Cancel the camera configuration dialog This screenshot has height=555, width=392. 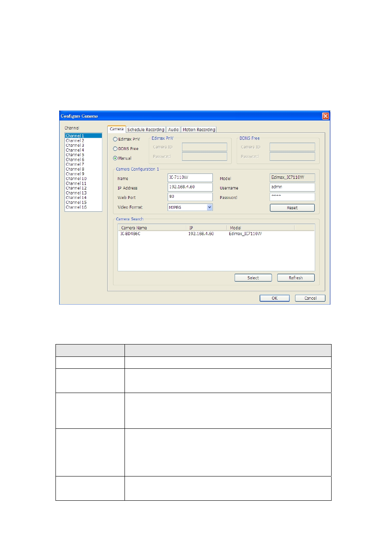(310, 298)
